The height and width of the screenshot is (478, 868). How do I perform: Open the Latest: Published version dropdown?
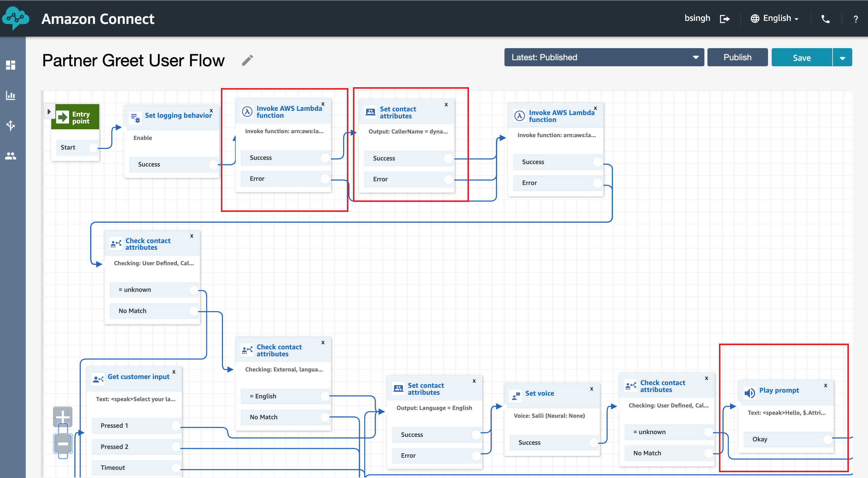click(604, 57)
